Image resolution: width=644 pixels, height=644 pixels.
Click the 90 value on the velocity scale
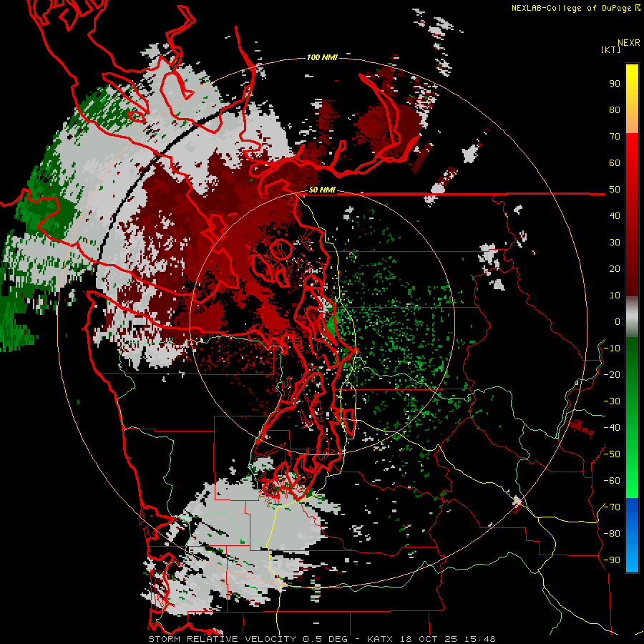click(x=615, y=84)
